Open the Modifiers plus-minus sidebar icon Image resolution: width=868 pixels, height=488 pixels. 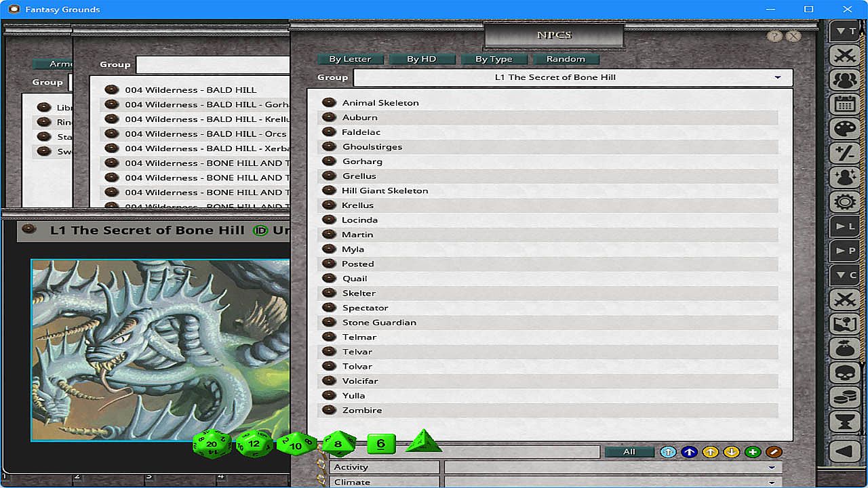tap(845, 153)
